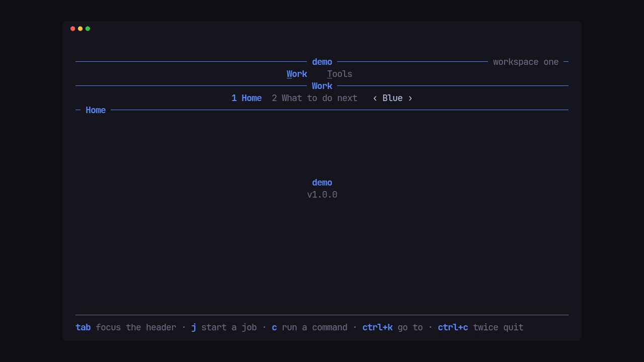Click the centered demo app name
644x362 pixels.
tap(322, 183)
